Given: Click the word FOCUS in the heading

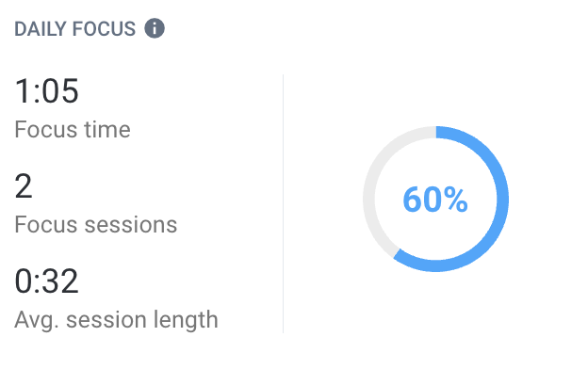Looking at the screenshot, I should 104,29.
